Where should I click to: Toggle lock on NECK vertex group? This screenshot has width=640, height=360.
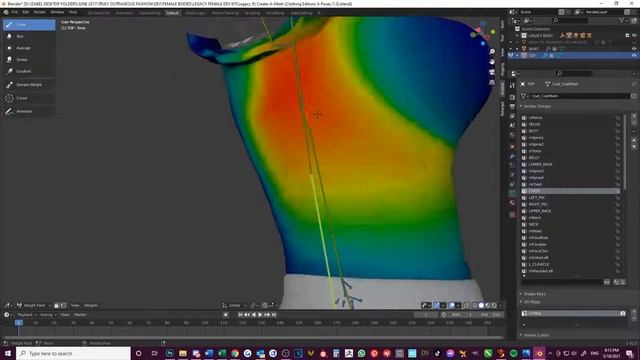(618, 224)
